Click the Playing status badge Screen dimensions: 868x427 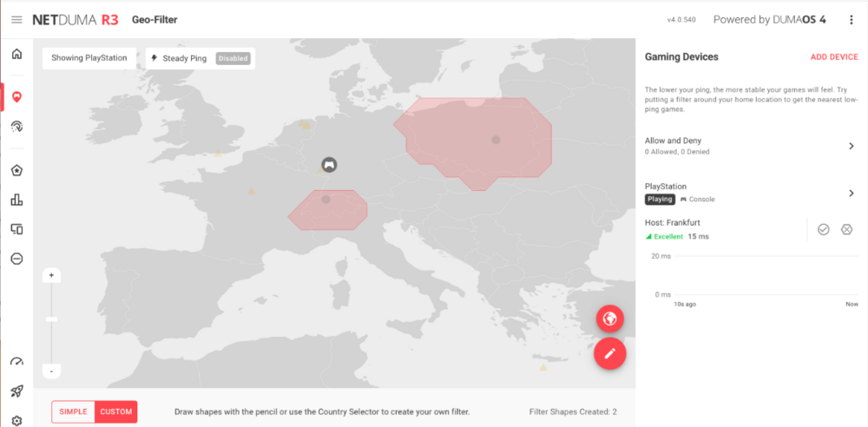[x=660, y=200]
